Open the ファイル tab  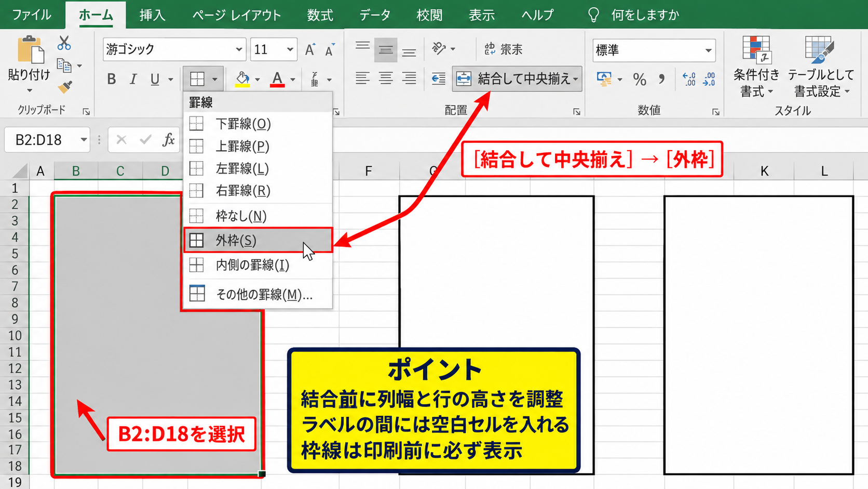tap(32, 15)
